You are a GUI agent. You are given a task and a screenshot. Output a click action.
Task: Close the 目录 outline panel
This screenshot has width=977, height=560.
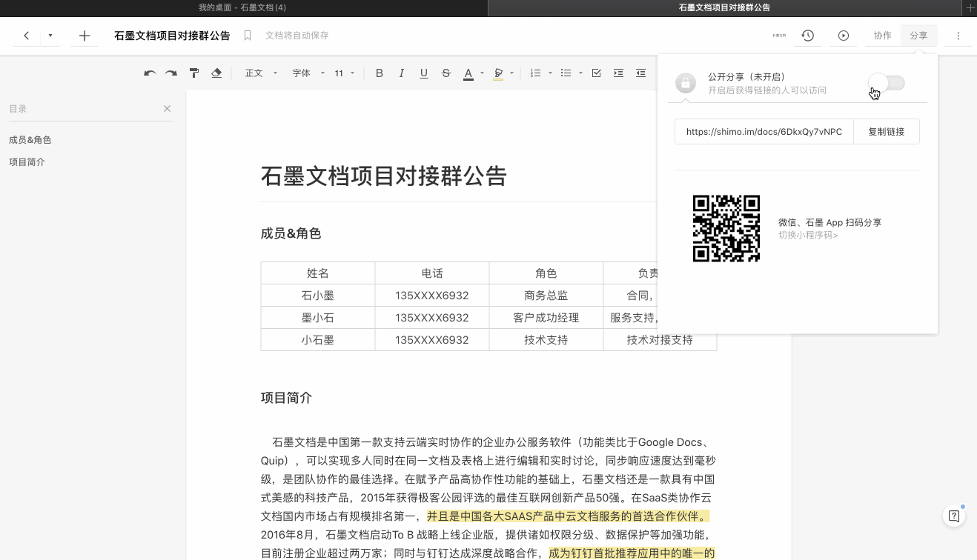click(x=167, y=109)
